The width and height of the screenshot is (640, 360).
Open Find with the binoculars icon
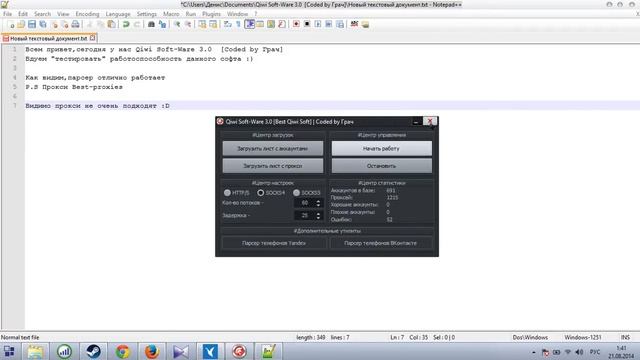pyautogui.click(x=151, y=24)
